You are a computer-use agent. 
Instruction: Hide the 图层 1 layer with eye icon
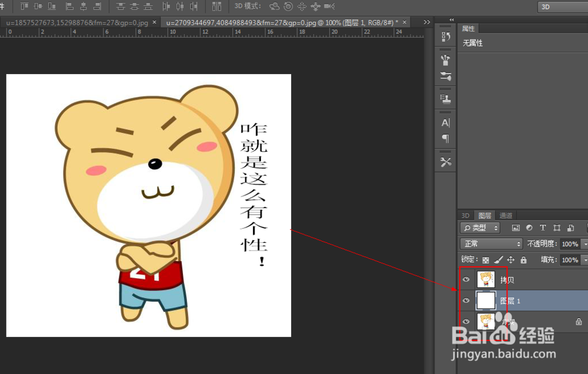466,300
